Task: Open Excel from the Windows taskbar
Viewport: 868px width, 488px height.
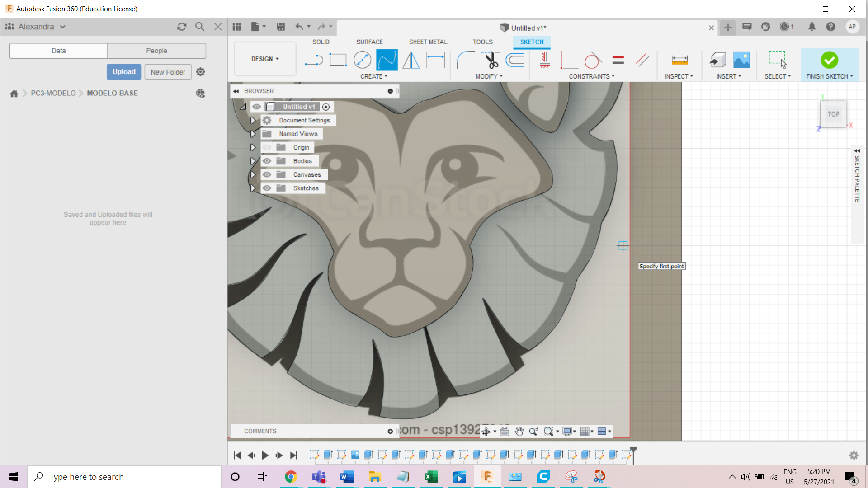Action: pos(431,477)
